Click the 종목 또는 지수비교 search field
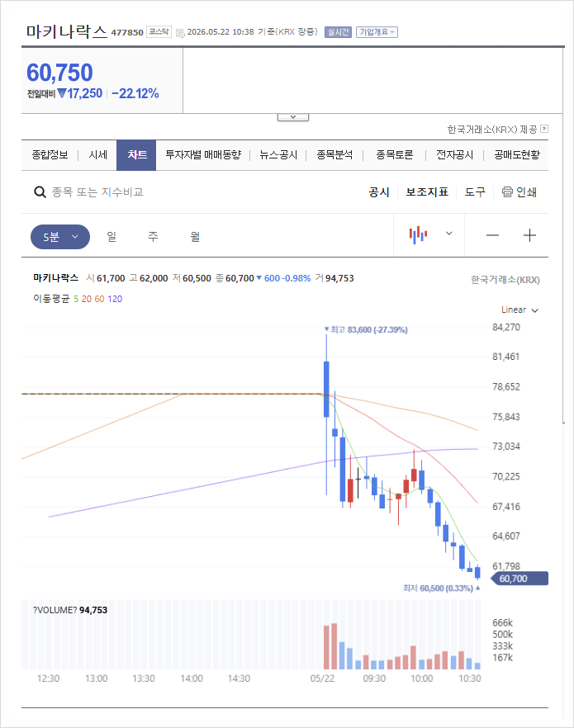 (97, 191)
